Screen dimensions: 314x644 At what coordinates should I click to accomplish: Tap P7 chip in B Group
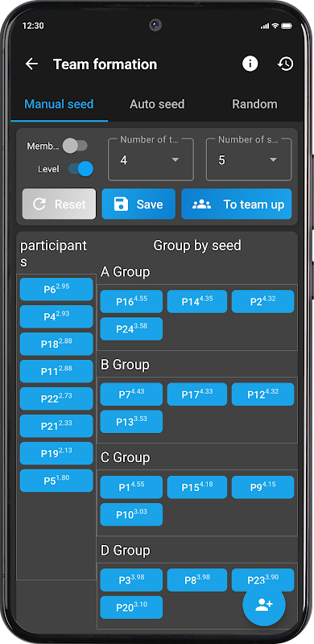click(131, 394)
